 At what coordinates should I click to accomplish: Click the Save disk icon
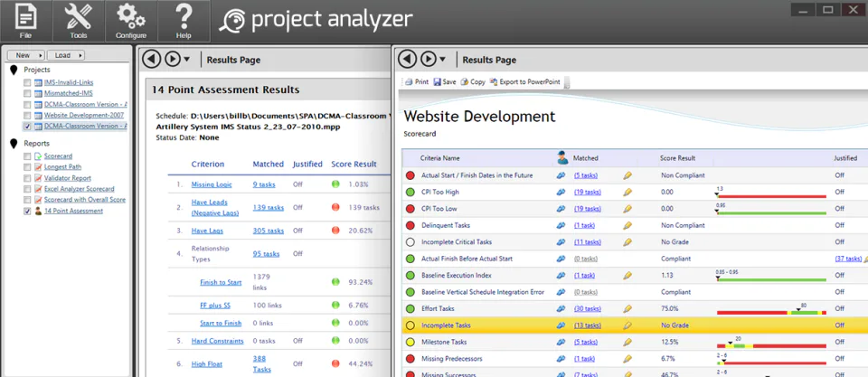point(437,82)
